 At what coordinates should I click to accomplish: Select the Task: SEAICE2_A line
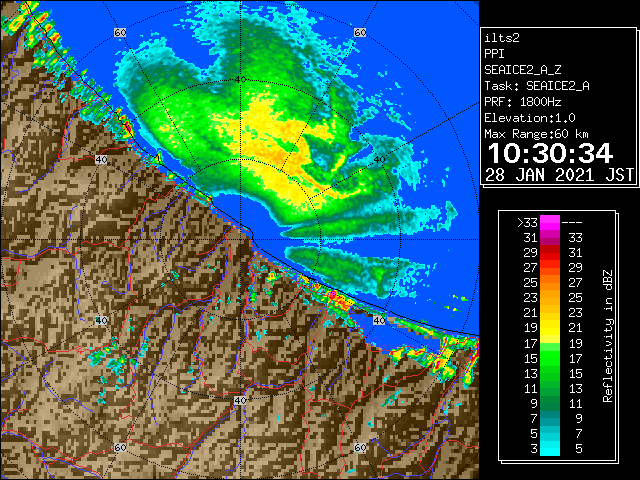(x=537, y=86)
